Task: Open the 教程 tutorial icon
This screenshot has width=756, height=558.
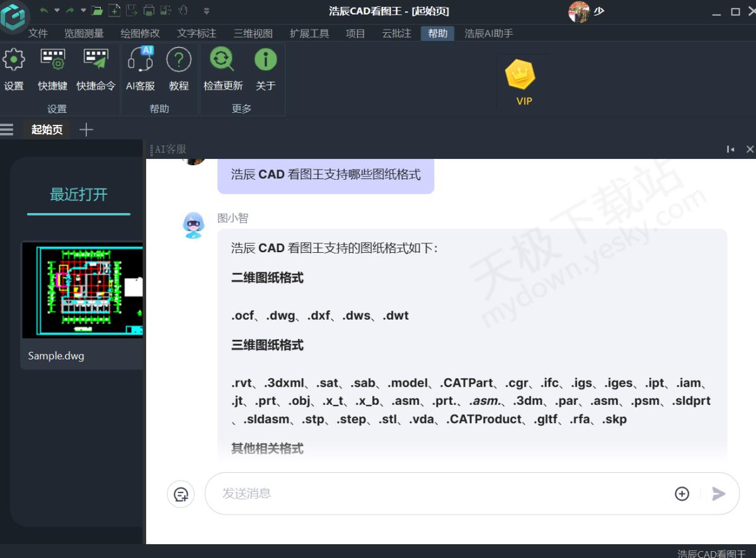Action: pyautogui.click(x=179, y=61)
